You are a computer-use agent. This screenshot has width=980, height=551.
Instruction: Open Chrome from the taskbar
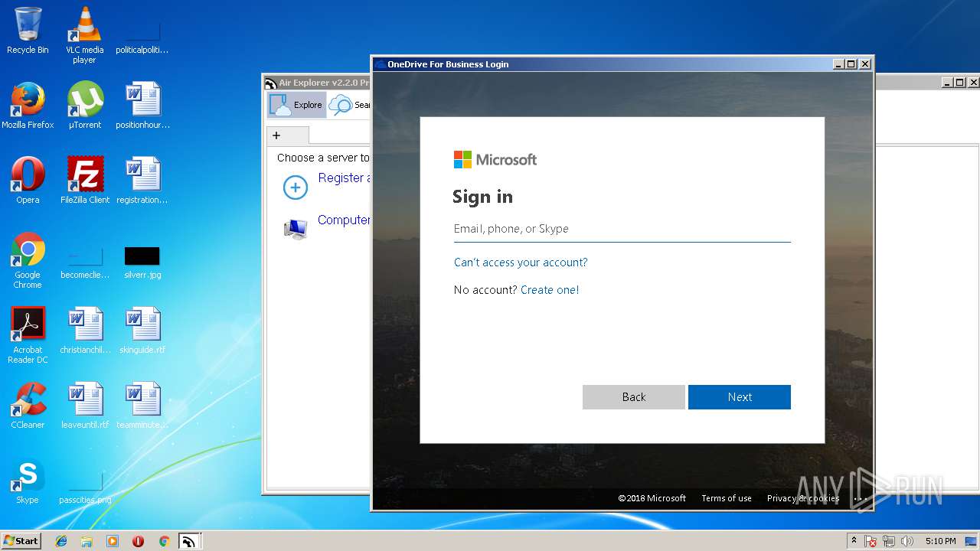(x=164, y=541)
